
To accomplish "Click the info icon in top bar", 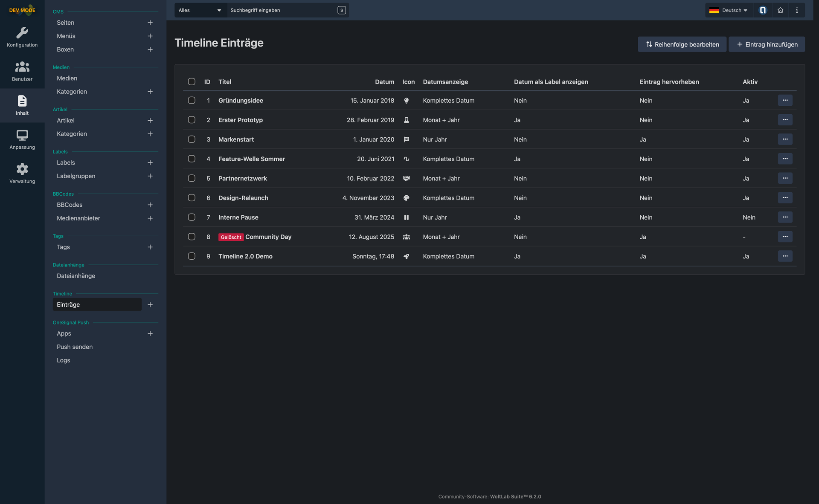I will point(797,10).
